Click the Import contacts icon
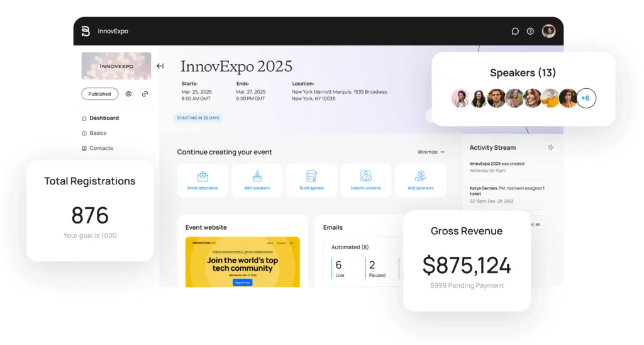The width and height of the screenshot is (644, 345). pos(366,176)
